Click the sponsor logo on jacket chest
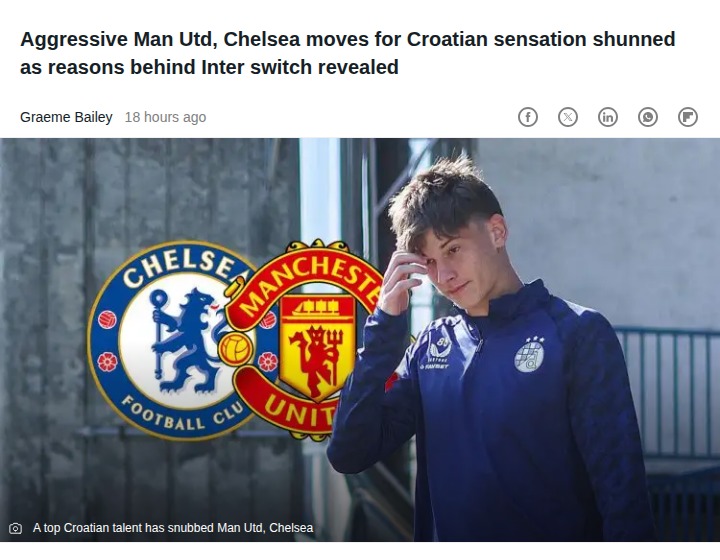720x560 pixels. [436, 353]
